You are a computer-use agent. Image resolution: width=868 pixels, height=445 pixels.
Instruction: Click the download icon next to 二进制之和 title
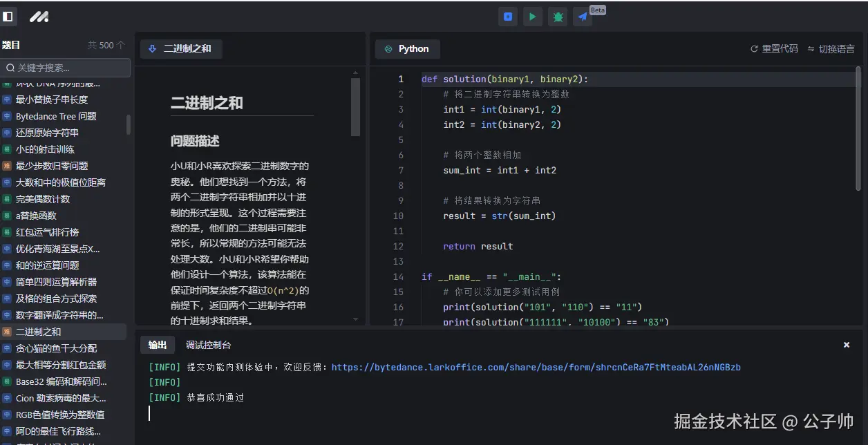click(151, 49)
